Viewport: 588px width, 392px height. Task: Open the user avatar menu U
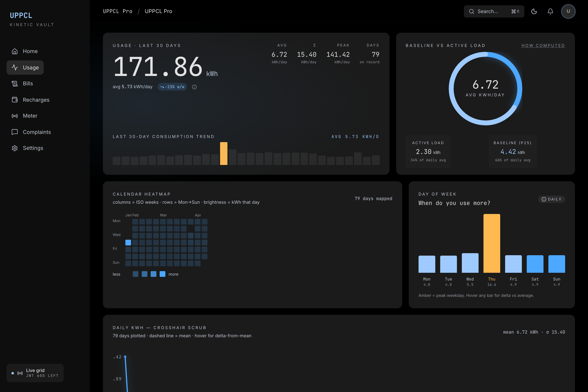point(568,11)
